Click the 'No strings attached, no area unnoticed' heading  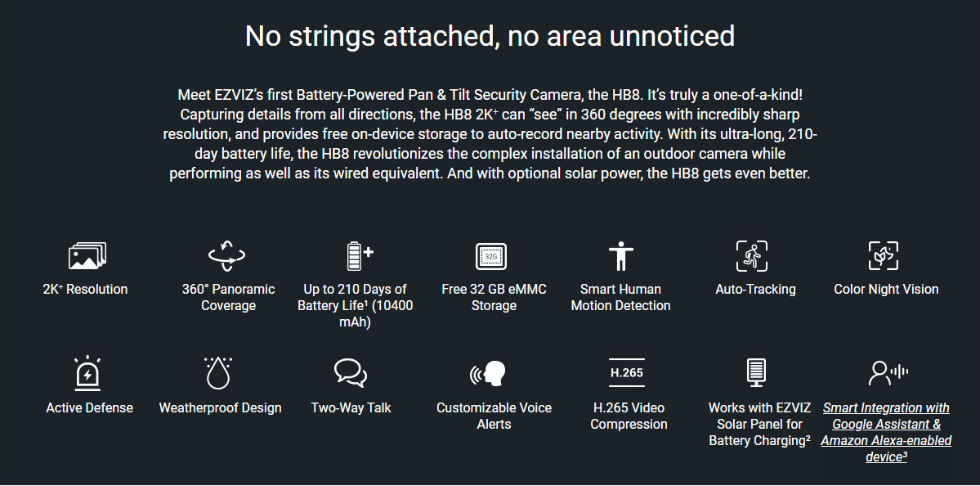click(x=490, y=36)
